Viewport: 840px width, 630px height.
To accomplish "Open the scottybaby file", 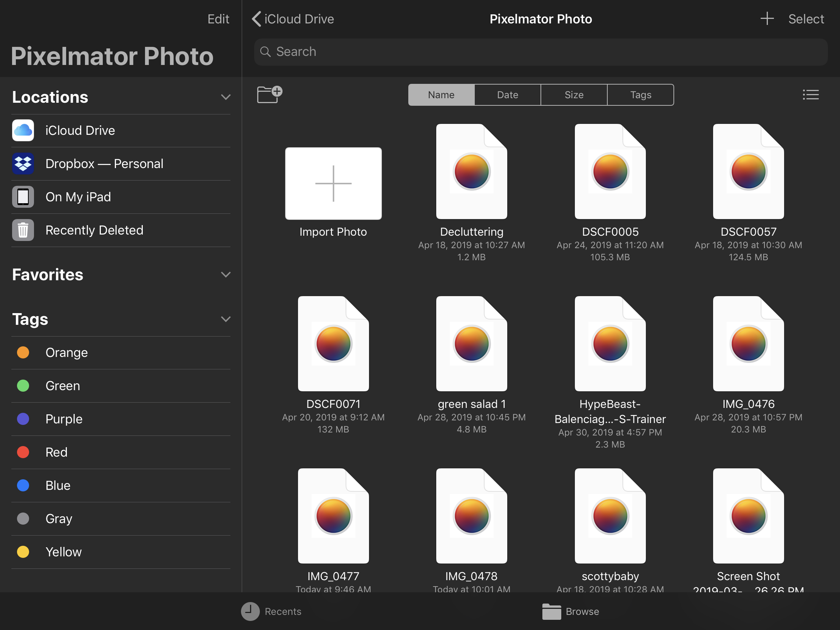I will (610, 516).
